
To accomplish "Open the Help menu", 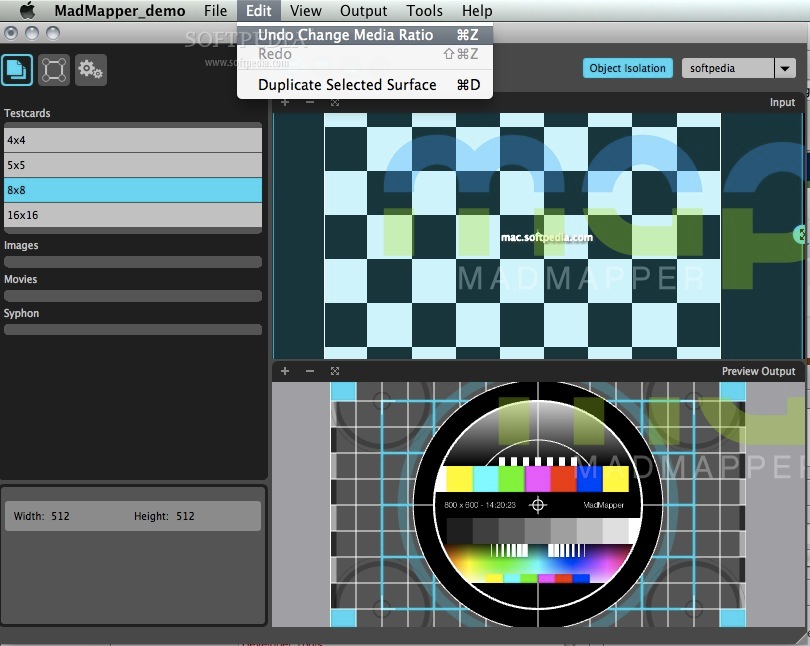I will pos(477,10).
